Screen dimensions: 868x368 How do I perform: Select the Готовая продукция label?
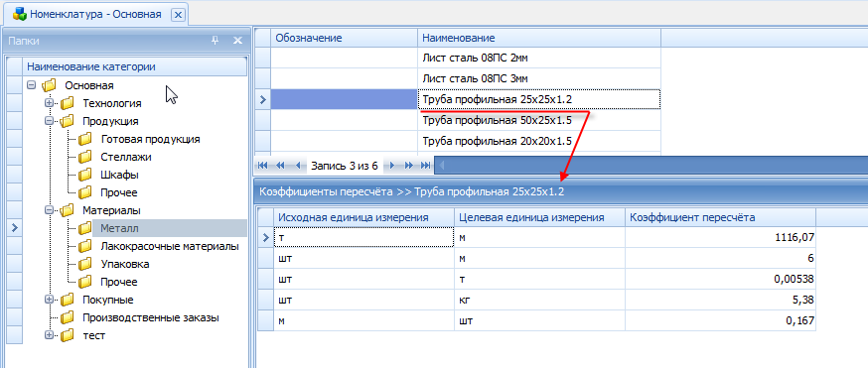(151, 139)
